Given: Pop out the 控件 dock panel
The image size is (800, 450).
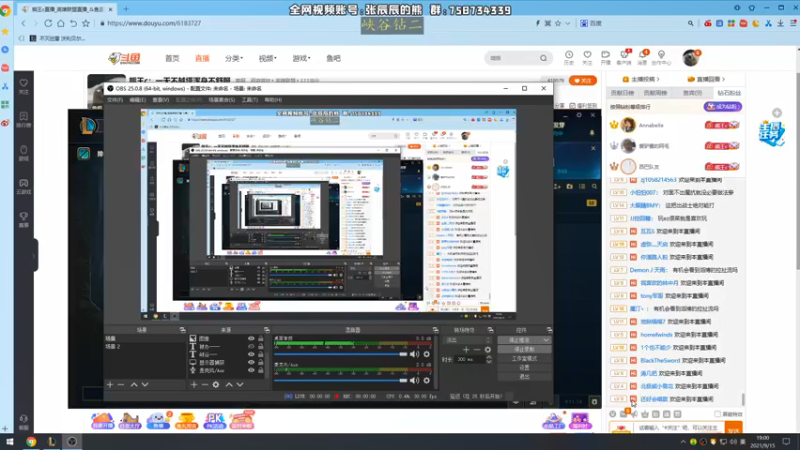Looking at the screenshot, I should click(x=549, y=330).
